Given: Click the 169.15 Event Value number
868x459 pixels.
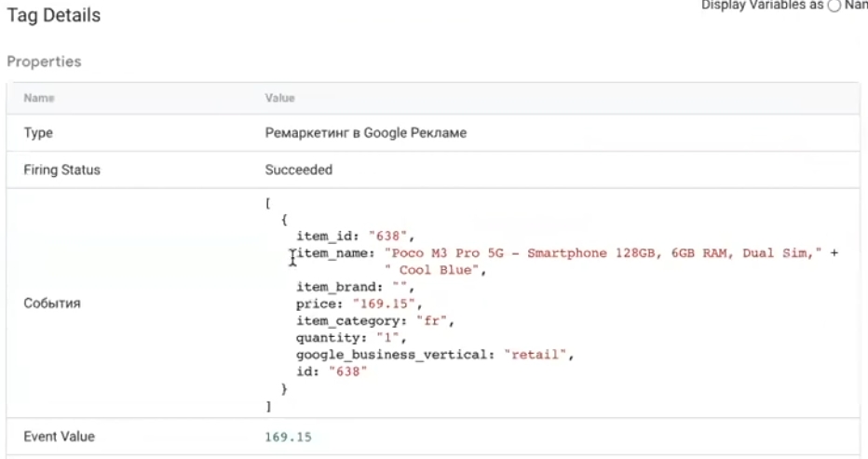Looking at the screenshot, I should tap(288, 438).
